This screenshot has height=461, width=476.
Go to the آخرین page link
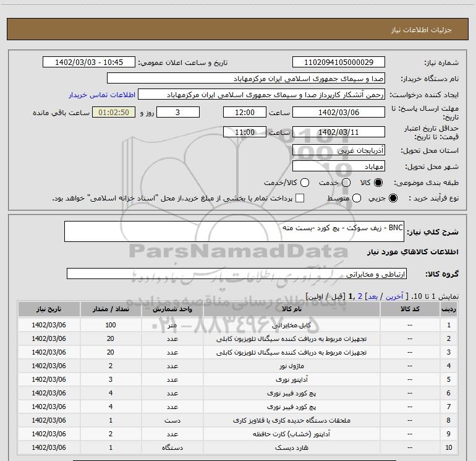[x=394, y=296]
